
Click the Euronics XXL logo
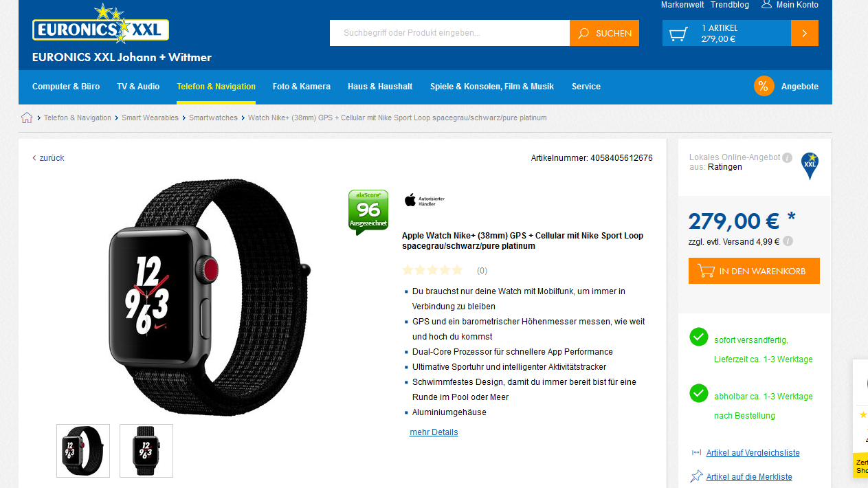tap(100, 25)
